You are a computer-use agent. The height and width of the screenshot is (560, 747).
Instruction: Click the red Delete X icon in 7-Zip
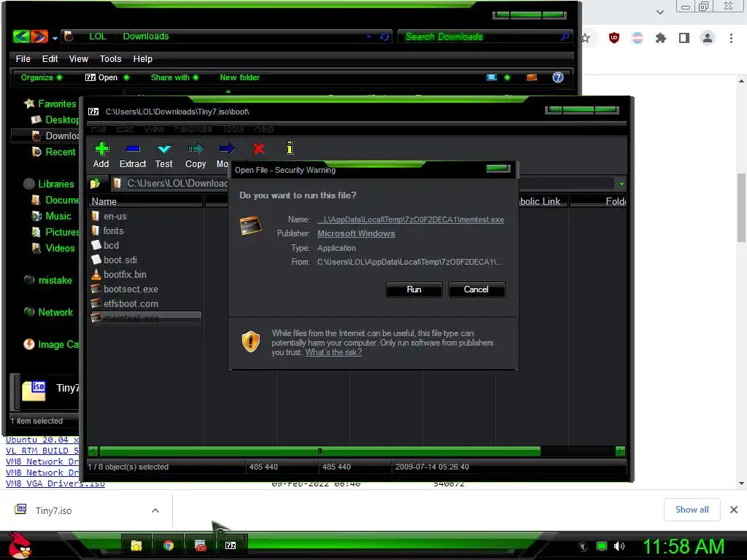(x=259, y=149)
